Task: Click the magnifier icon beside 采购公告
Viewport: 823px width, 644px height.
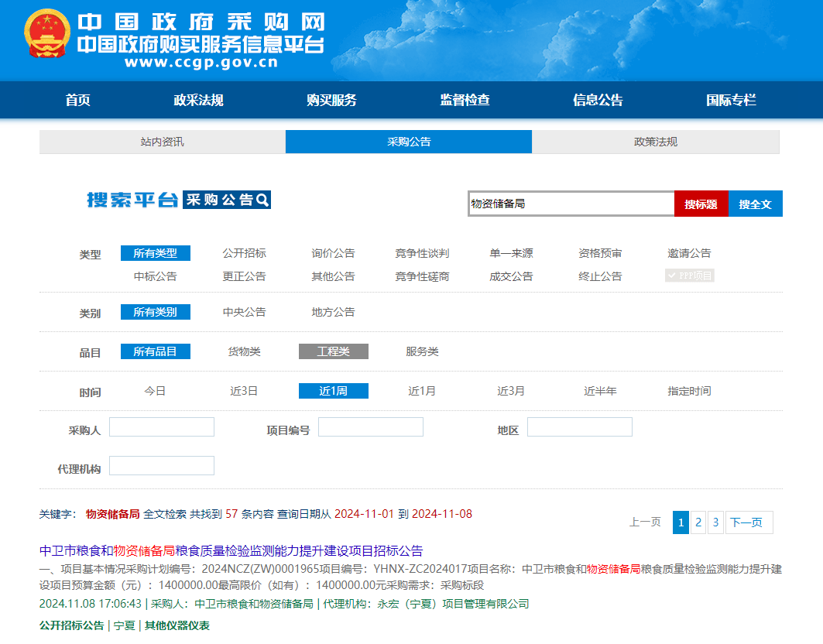Action: coord(263,200)
